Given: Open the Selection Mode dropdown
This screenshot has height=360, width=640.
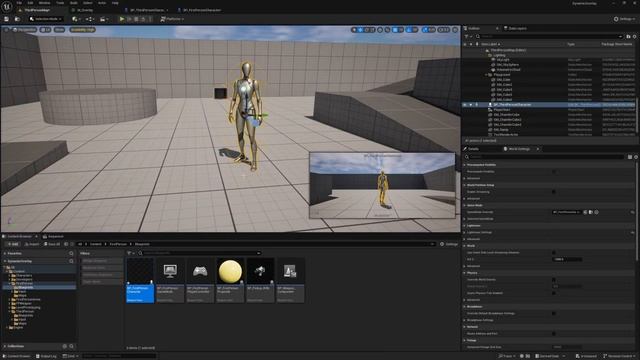Looking at the screenshot, I should [x=46, y=19].
